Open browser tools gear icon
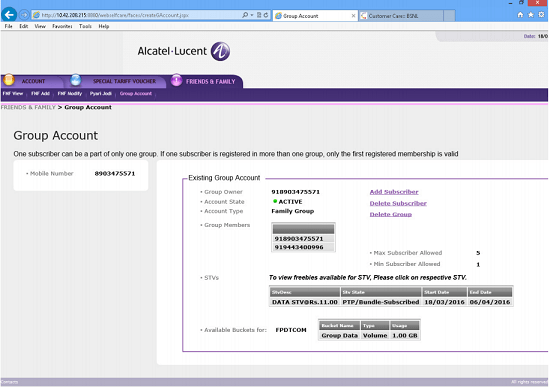The height and width of the screenshot is (387, 550). (542, 15)
